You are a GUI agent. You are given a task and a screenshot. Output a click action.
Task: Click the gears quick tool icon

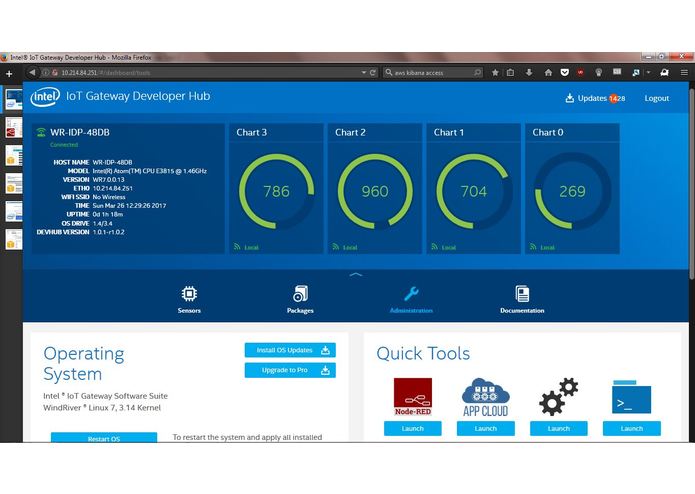[x=558, y=397]
